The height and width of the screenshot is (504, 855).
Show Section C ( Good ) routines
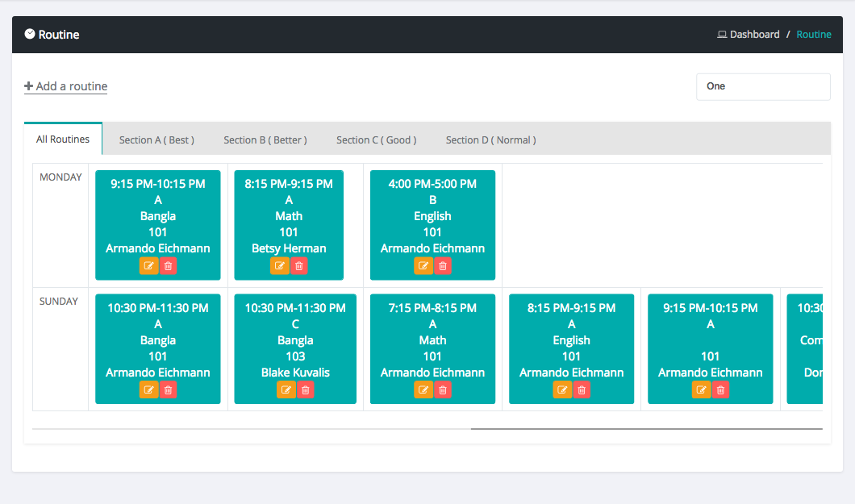376,140
